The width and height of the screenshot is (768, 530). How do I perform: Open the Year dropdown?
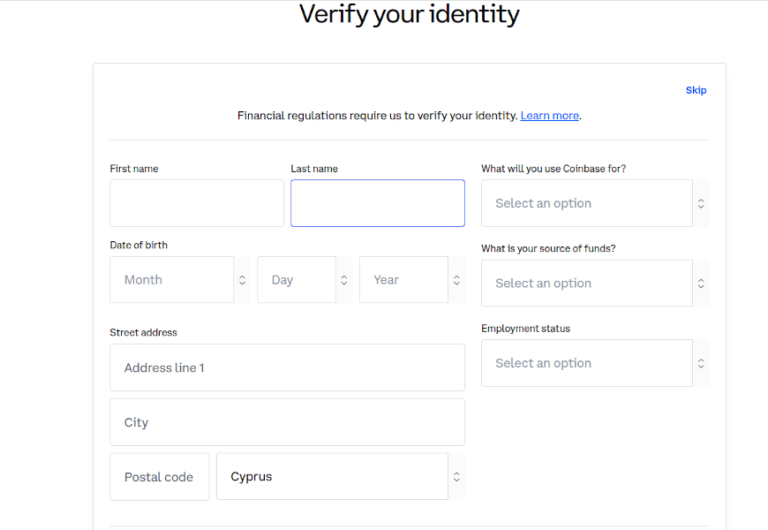point(403,280)
